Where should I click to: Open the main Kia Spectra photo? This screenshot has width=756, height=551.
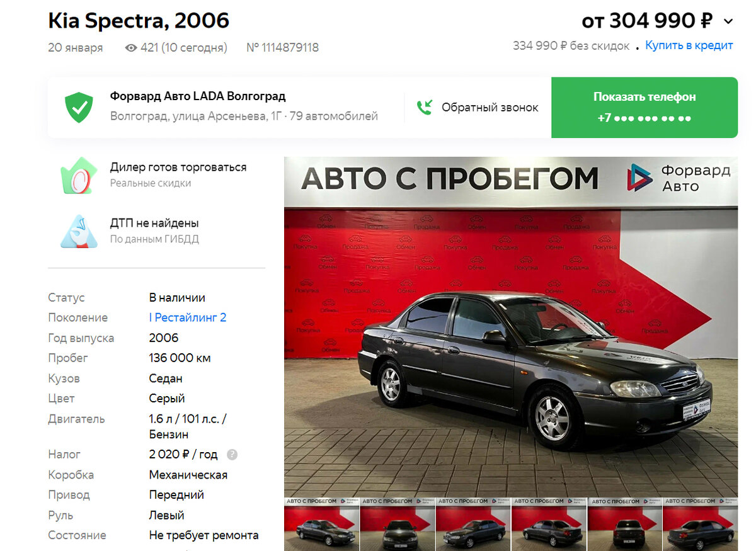point(511,327)
